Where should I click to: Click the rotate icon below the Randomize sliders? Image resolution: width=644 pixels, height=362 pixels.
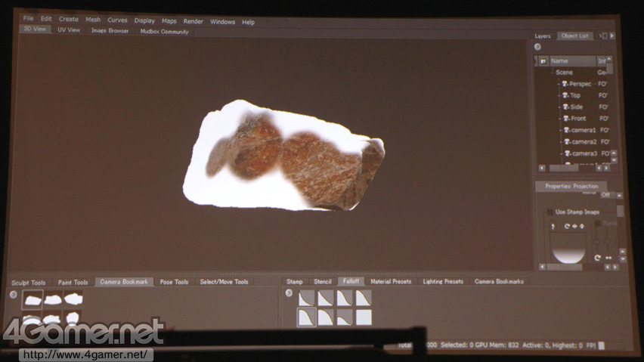pos(598,258)
